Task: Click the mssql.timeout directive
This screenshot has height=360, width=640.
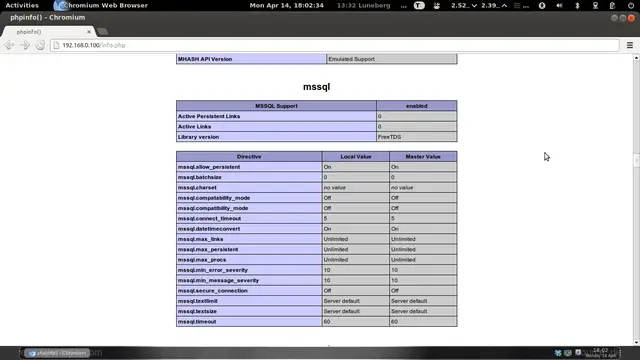Action: click(x=197, y=322)
